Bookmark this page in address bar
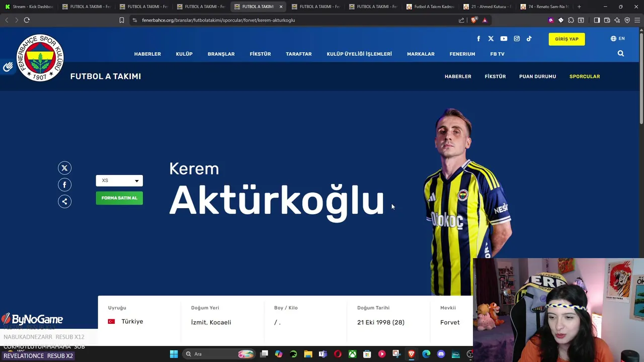The width and height of the screenshot is (644, 362). [122, 20]
